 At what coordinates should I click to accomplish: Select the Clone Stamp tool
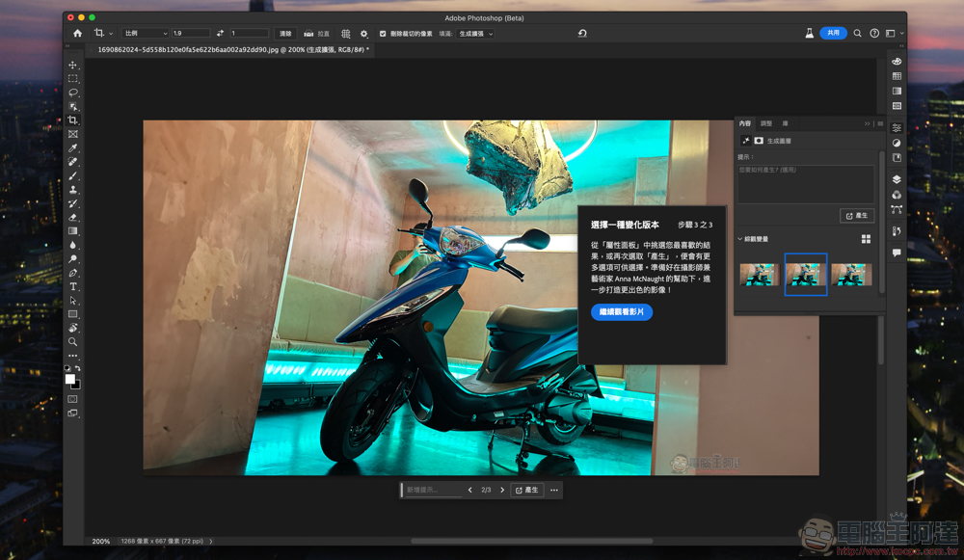coord(73,189)
